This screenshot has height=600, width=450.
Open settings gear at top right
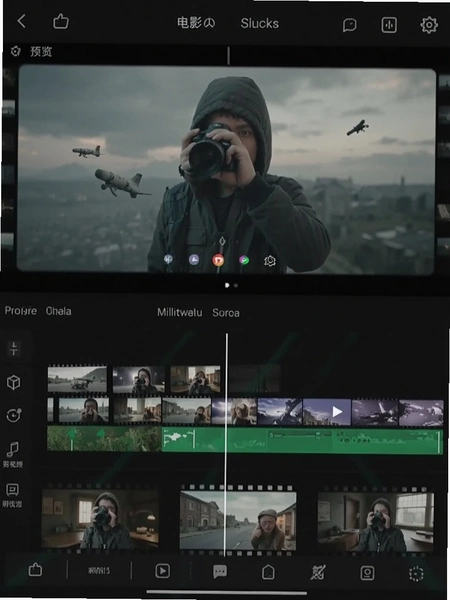point(429,25)
